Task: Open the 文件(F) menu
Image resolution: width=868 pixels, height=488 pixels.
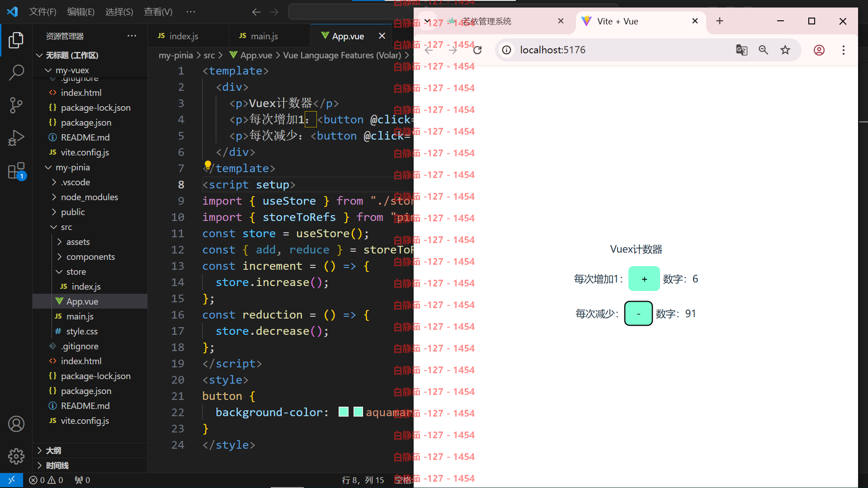Action: click(42, 12)
